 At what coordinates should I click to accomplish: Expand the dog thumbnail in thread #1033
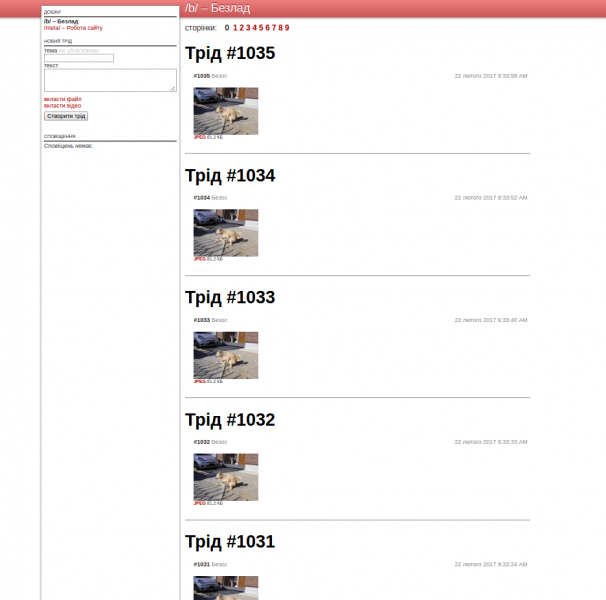[226, 355]
